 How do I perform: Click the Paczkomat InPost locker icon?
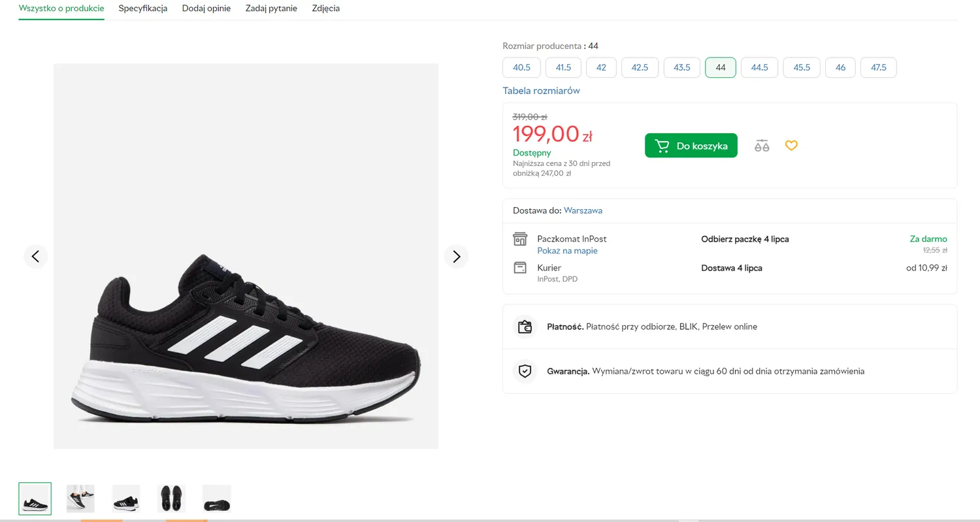click(x=520, y=239)
